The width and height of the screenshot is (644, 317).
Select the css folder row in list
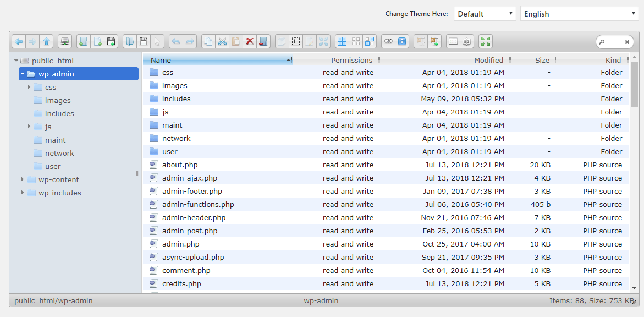[386, 72]
